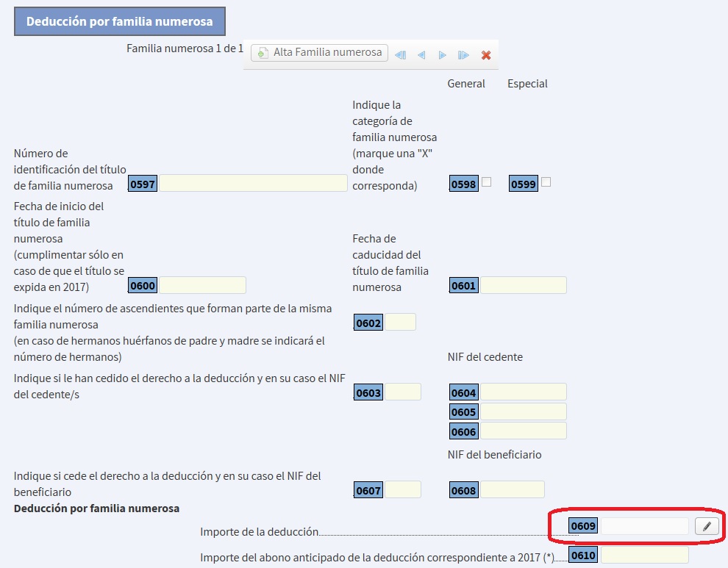Click start date field 0600
Viewport: 728px width, 568px height.
pos(202,285)
